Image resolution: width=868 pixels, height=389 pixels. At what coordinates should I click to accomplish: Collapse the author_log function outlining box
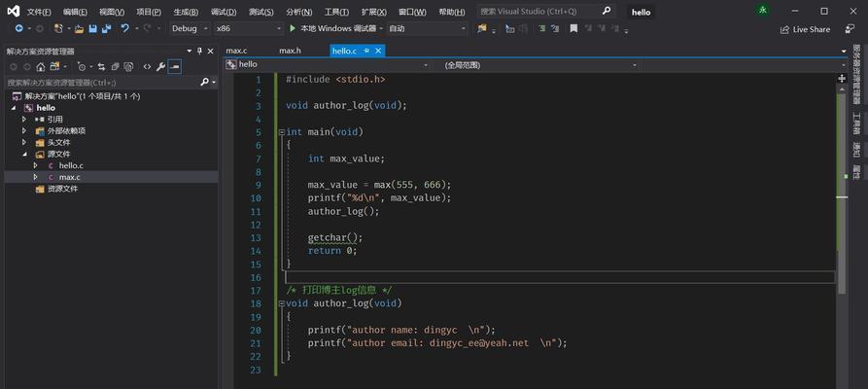282,303
